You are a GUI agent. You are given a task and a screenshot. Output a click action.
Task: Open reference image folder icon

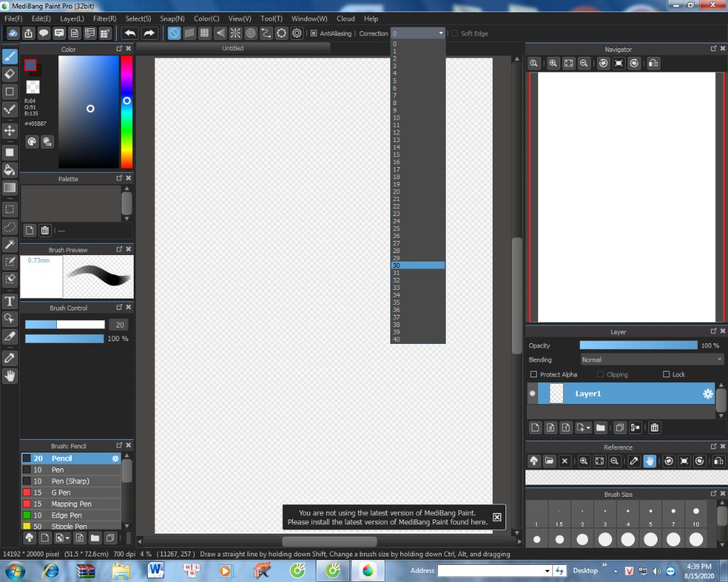point(549,461)
